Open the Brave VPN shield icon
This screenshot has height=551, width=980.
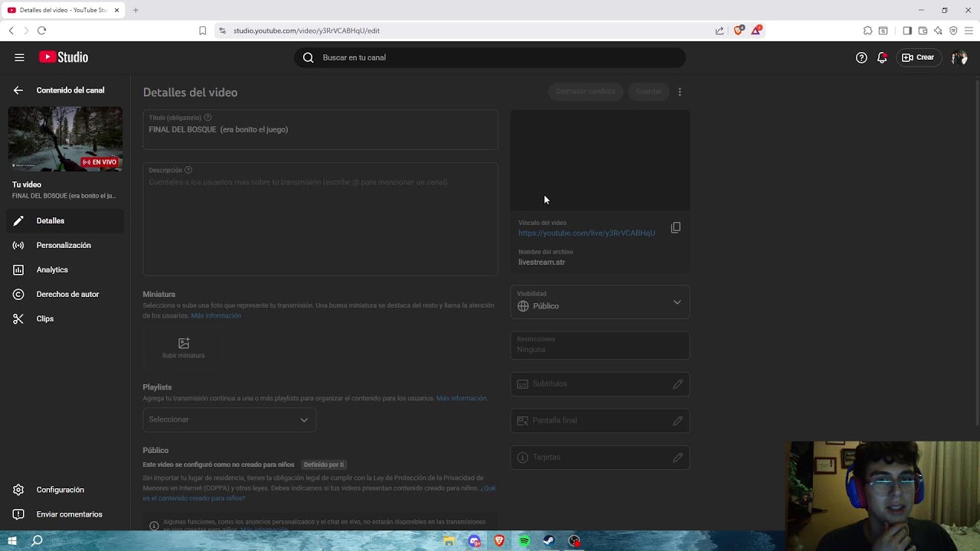click(x=953, y=31)
